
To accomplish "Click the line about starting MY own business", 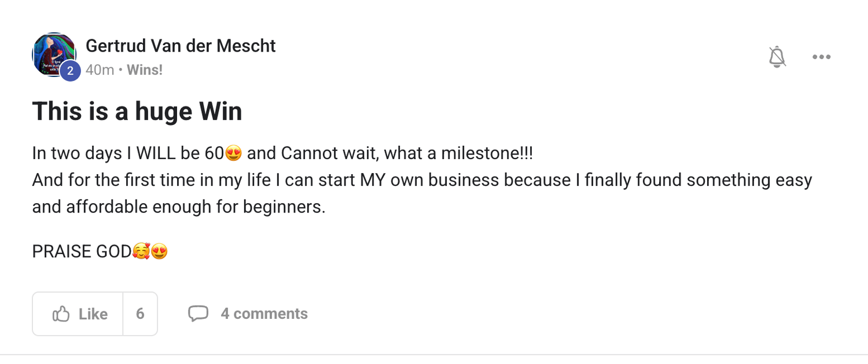I will pyautogui.click(x=422, y=180).
